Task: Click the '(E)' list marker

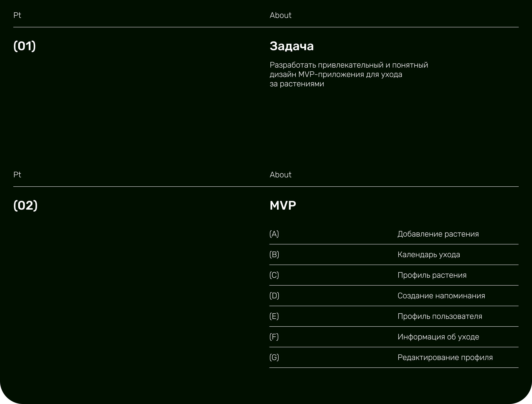Action: 274,316
